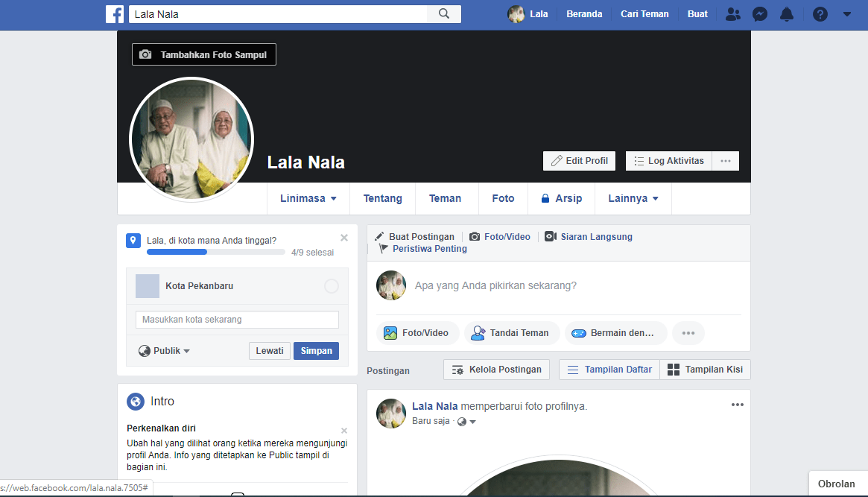The image size is (868, 497).
Task: Open the notifications bell
Action: pyautogui.click(x=787, y=14)
